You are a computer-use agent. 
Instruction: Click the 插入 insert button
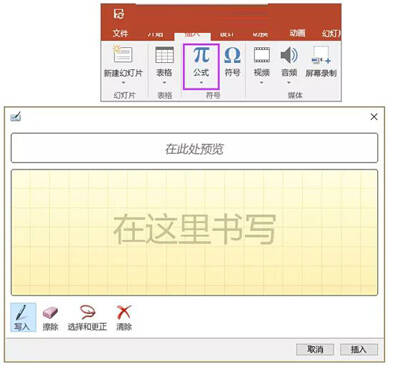tap(359, 349)
